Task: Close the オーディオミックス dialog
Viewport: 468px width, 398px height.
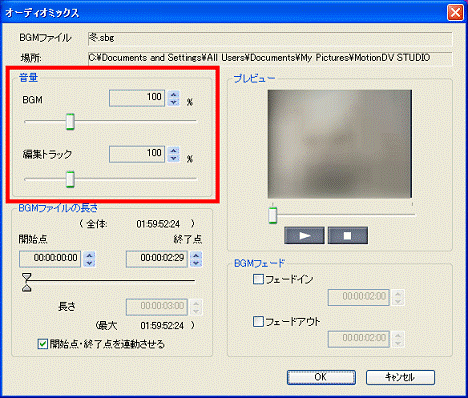Action: pyautogui.click(x=455, y=13)
